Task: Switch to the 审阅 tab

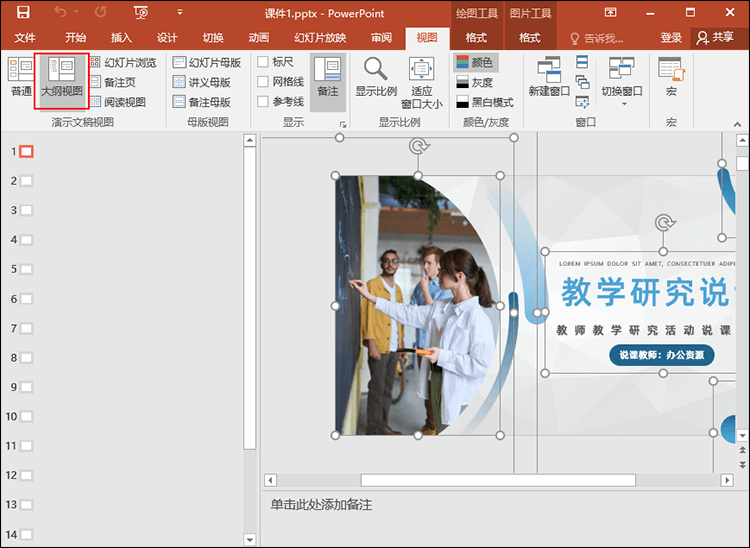Action: tap(381, 38)
